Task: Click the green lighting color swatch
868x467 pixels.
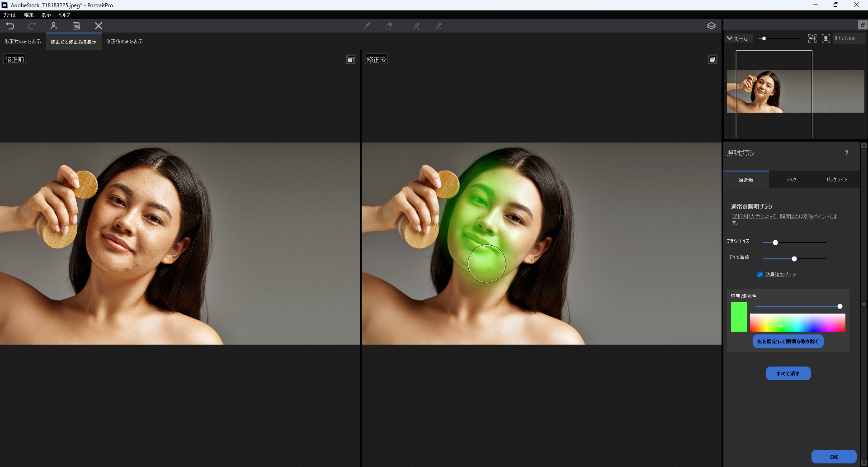Action: (739, 317)
